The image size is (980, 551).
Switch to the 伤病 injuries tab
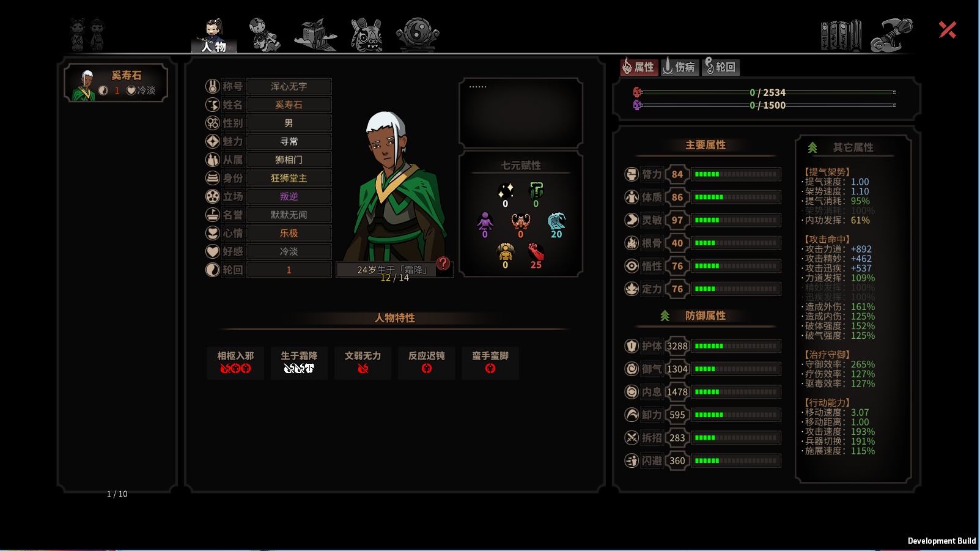point(680,67)
